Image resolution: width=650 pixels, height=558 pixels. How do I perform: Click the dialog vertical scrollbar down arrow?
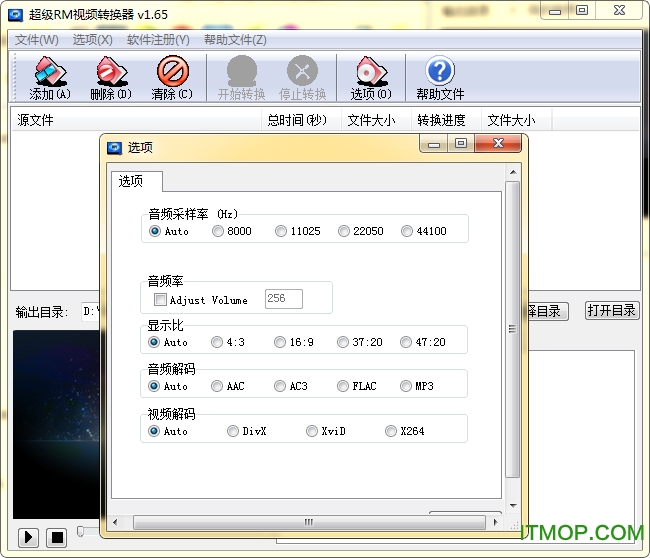[513, 506]
